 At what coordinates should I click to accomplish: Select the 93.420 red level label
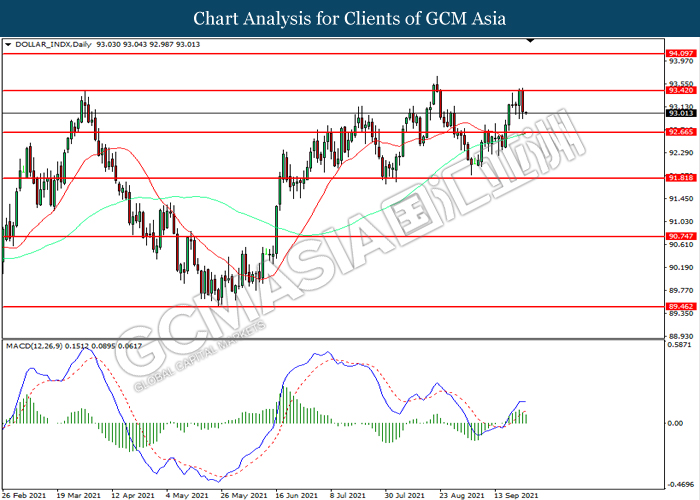click(681, 91)
